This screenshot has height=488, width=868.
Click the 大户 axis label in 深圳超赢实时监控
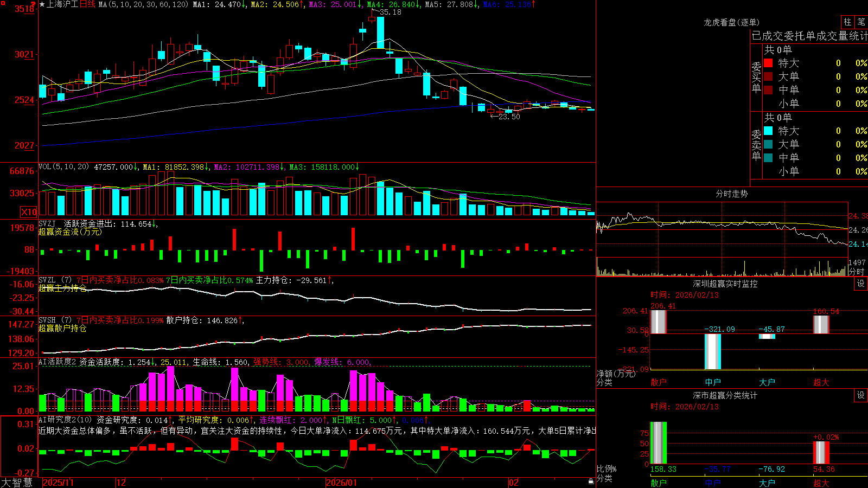[767, 382]
